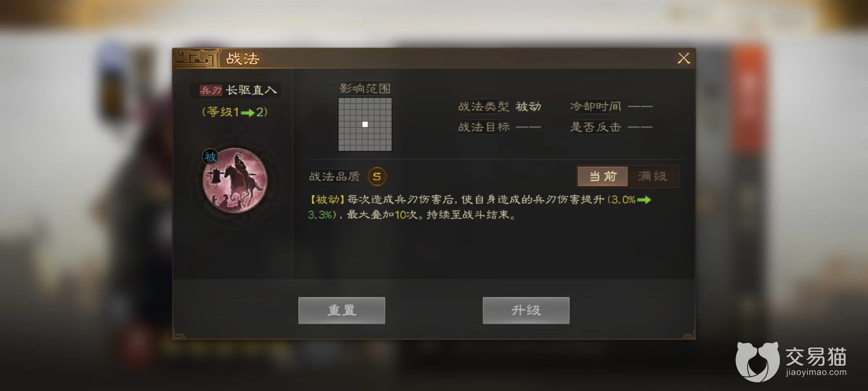Click the 影响范围 grid thumbnail
Screen dimensions: 868x391
(x=365, y=124)
